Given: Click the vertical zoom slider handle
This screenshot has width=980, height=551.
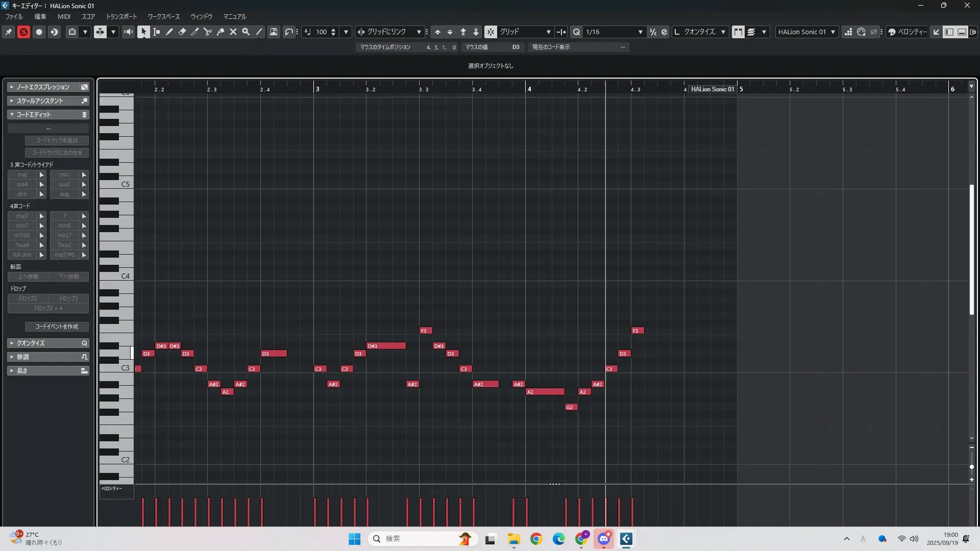Looking at the screenshot, I should [971, 467].
